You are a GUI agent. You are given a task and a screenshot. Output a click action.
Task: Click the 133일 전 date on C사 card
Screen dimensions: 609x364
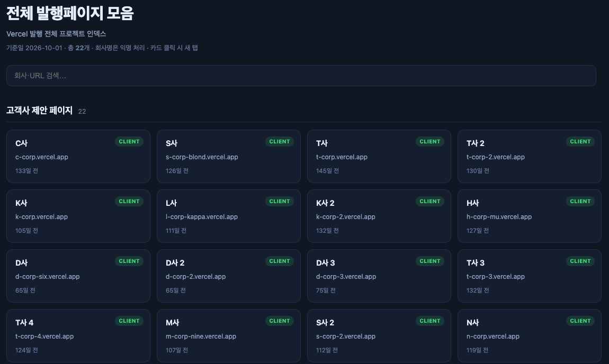[x=26, y=171]
